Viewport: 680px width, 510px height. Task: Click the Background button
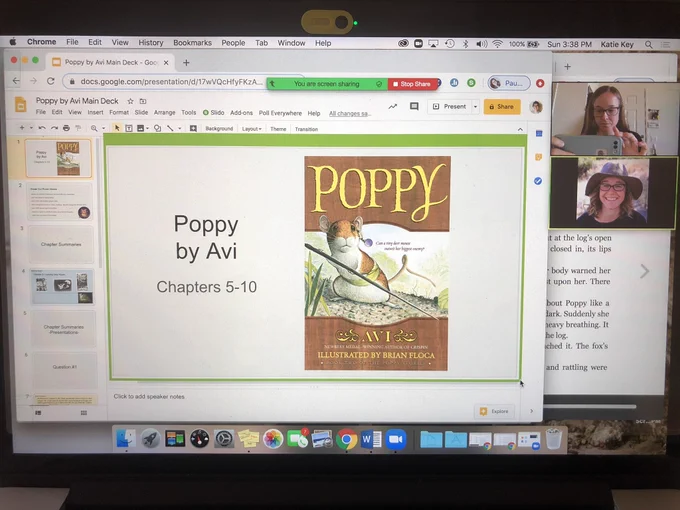point(219,129)
